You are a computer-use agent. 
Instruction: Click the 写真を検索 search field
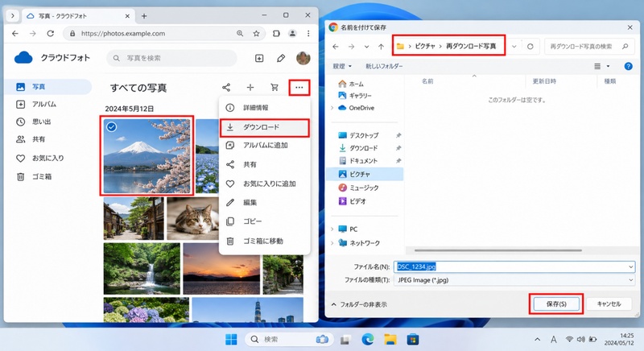171,58
